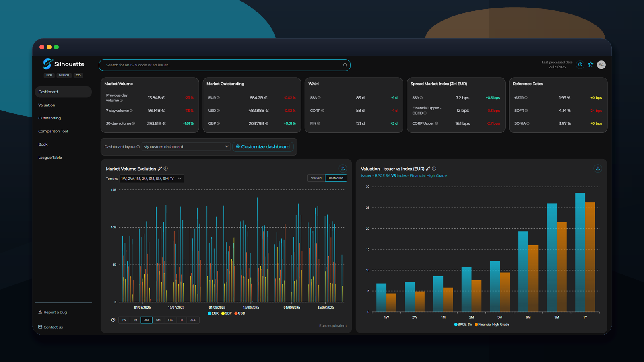This screenshot has height=362, width=644.
Task: Open League Table in the sidebar
Action: (50, 158)
